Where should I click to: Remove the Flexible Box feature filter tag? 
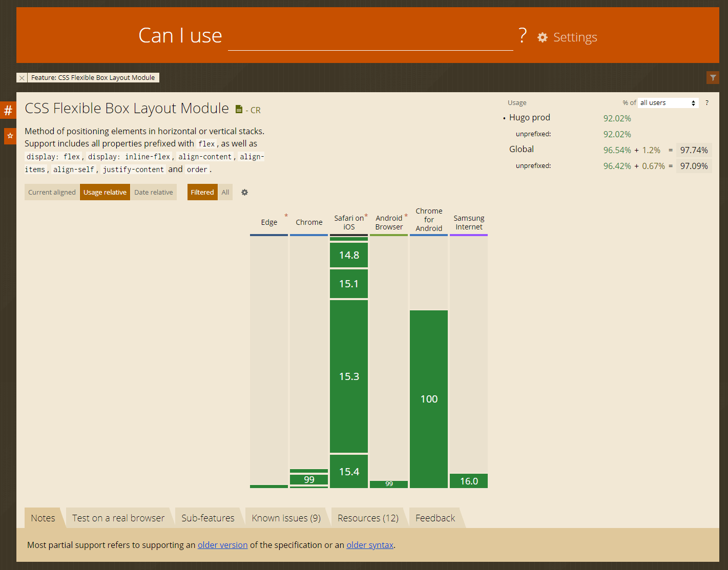[x=22, y=78]
